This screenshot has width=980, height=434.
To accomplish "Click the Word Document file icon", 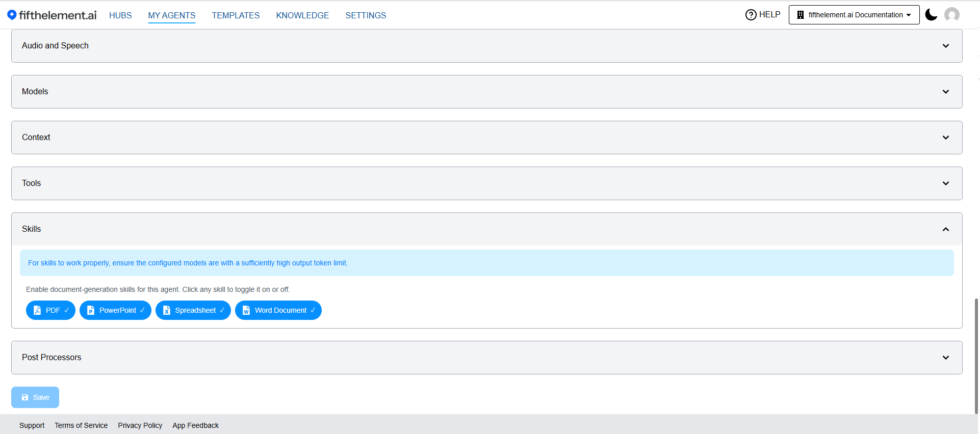I will [x=246, y=310].
